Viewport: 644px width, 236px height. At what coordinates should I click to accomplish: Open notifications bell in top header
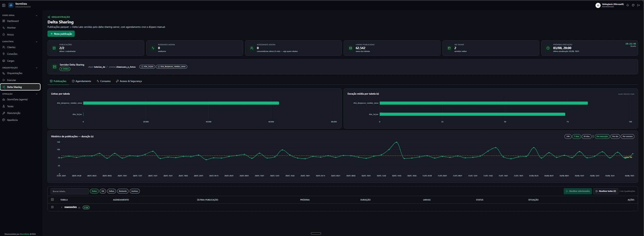click(628, 5)
